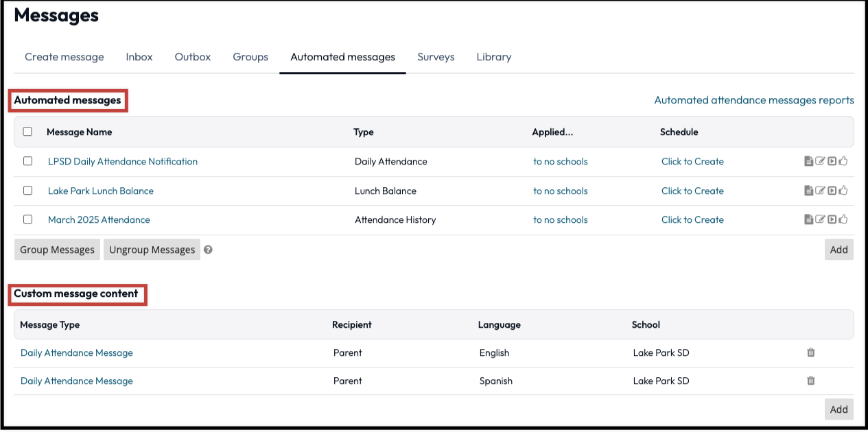Tick the checkbox for LPSD Daily Attendance Notification
868x432 pixels.
coord(27,161)
